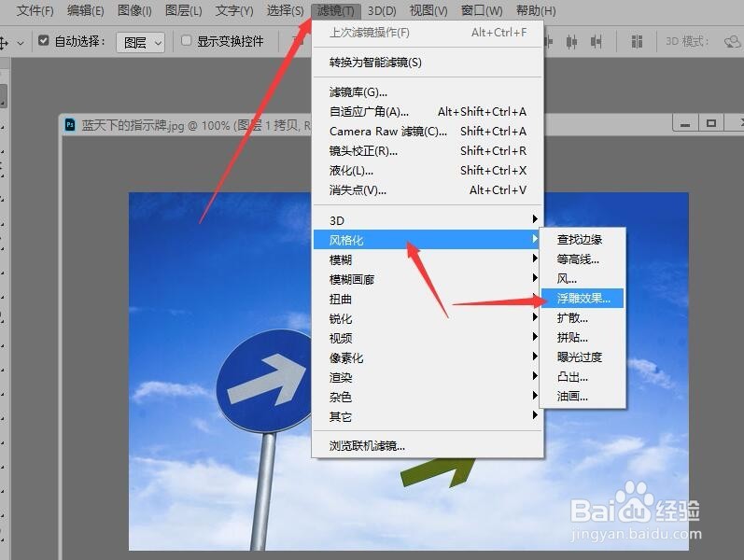The height and width of the screenshot is (560, 744).
Task: Click the 3D mode orbit icon
Action: (732, 42)
